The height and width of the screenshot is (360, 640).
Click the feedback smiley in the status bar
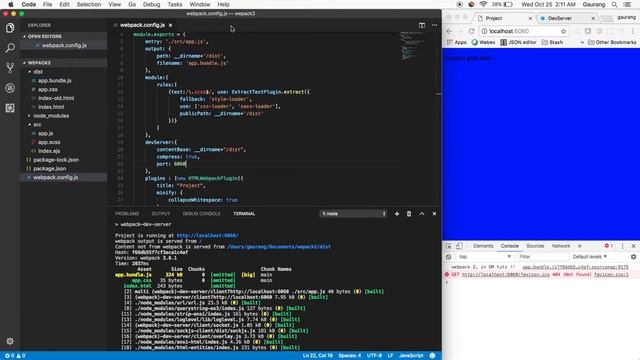coord(432,356)
